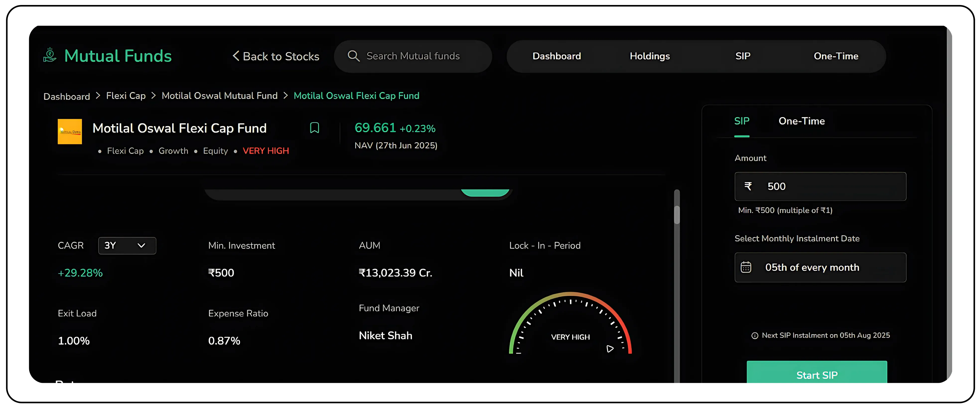
Task: Focus the Search Mutual funds field
Action: pos(413,56)
